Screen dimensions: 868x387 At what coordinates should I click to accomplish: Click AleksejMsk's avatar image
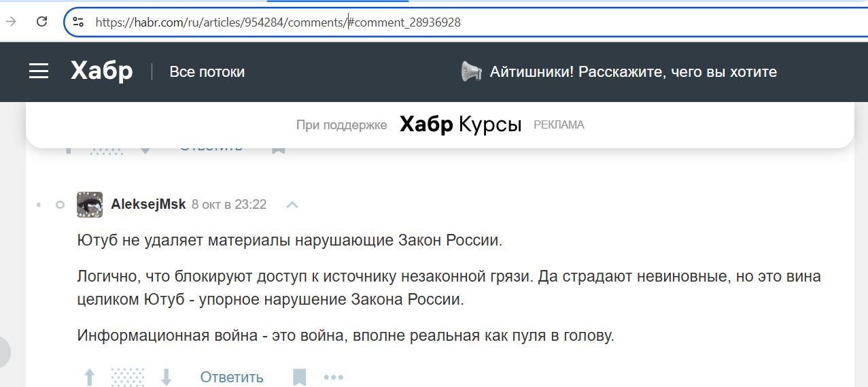tap(90, 205)
